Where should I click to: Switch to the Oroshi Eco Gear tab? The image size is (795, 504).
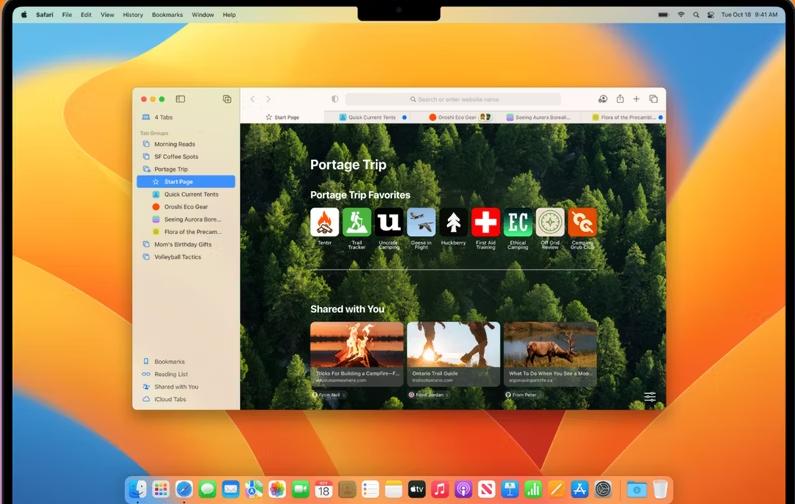coord(458,117)
